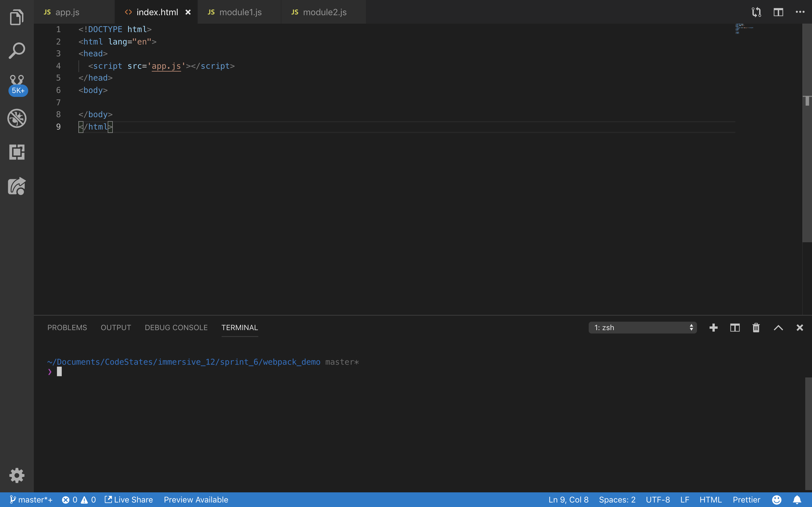Viewport: 812px width, 507px height.
Task: Click the app.js link in script tag
Action: click(x=166, y=66)
